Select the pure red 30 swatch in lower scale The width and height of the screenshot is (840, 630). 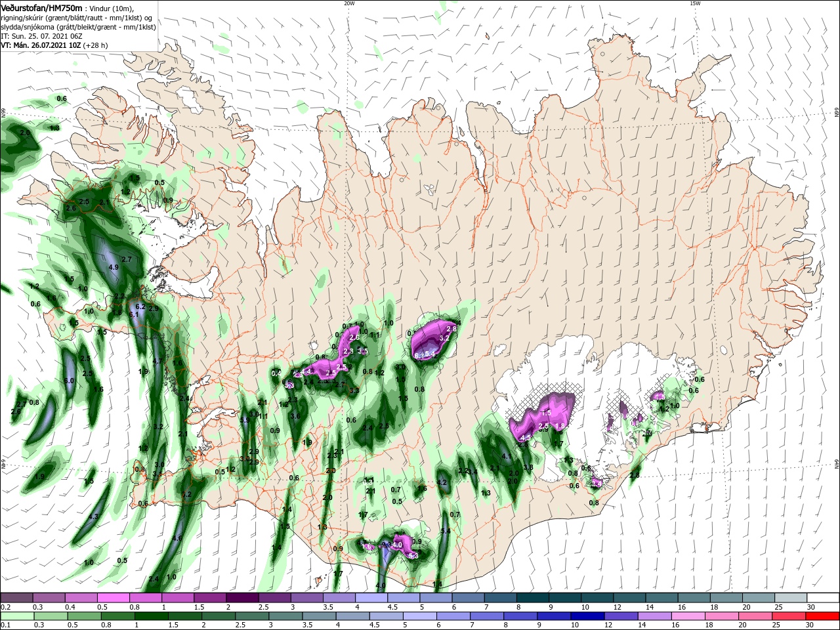point(822,616)
